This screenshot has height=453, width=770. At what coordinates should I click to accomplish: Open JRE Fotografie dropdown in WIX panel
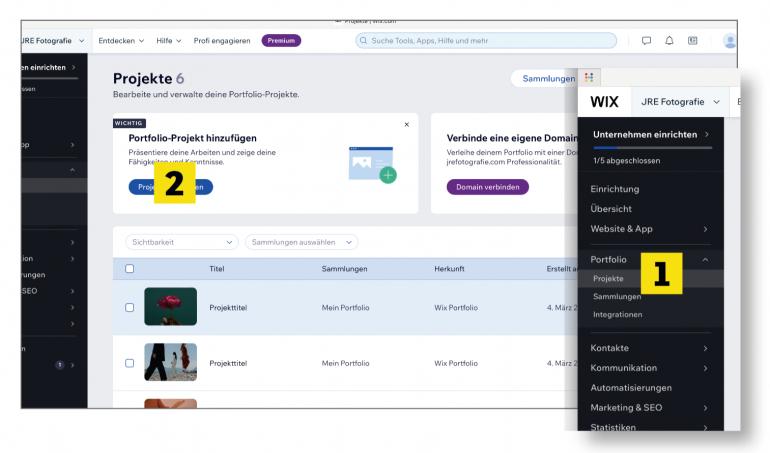pos(680,102)
